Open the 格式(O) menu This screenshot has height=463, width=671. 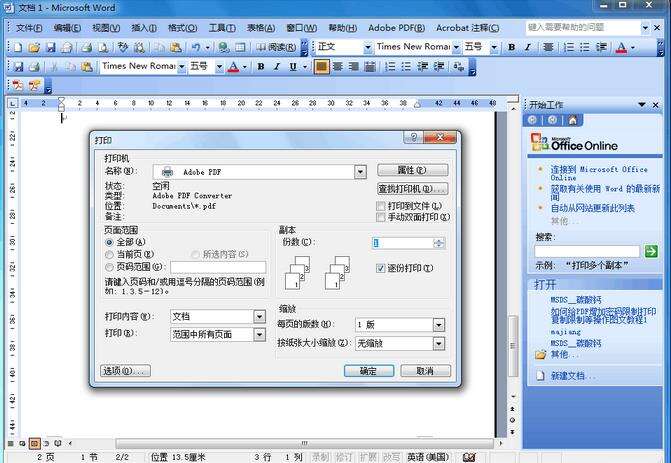pos(183,28)
